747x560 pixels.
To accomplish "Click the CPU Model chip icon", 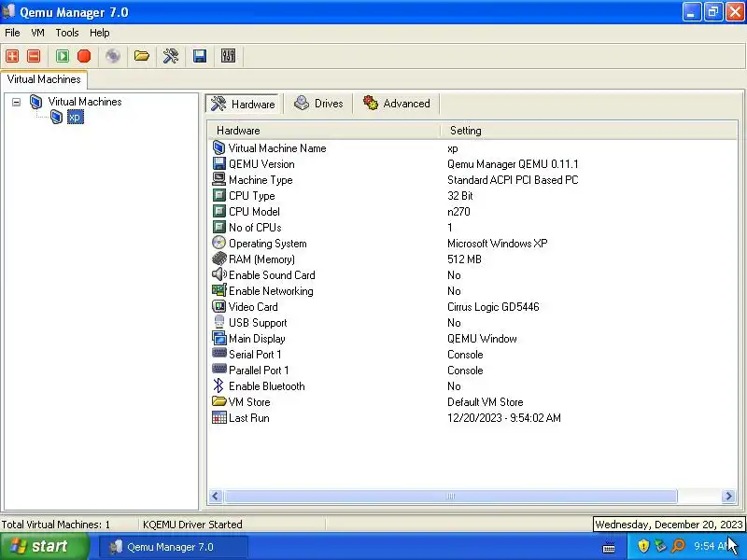I will point(219,211).
